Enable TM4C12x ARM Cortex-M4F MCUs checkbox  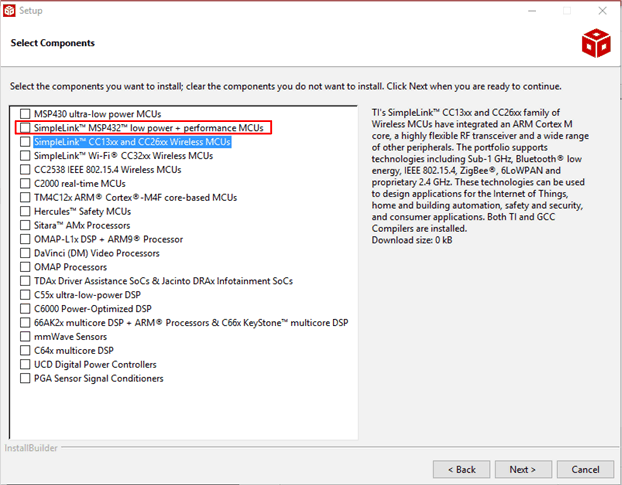coord(25,197)
